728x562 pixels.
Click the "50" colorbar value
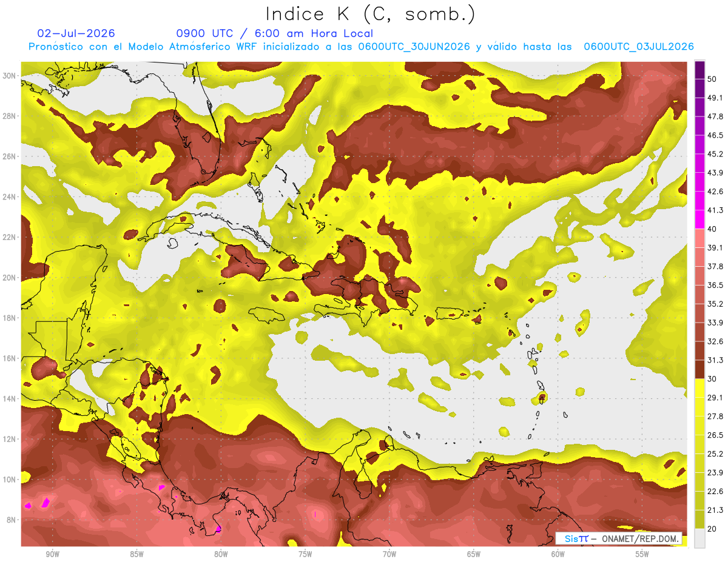(712, 79)
